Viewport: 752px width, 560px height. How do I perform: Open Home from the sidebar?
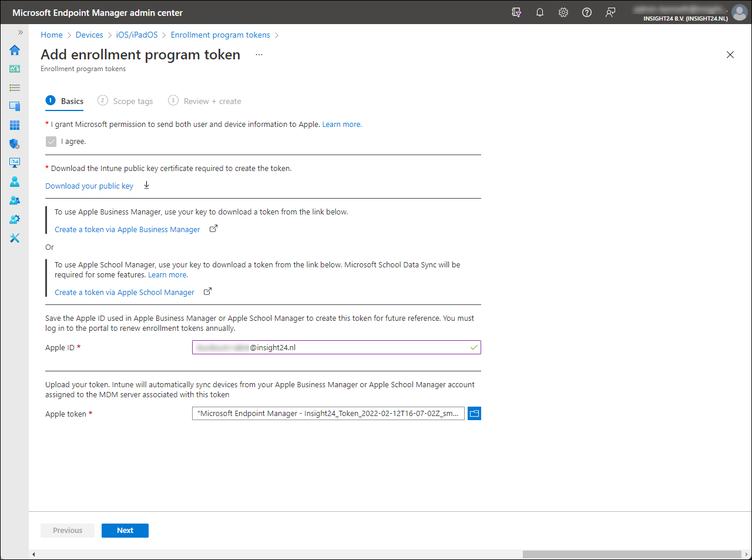click(15, 50)
